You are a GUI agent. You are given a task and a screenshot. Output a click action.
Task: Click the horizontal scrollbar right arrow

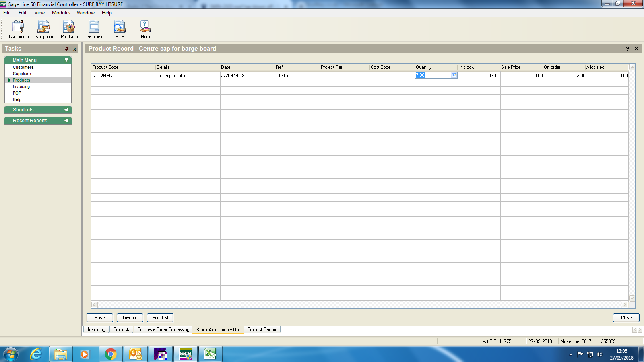pos(625,305)
